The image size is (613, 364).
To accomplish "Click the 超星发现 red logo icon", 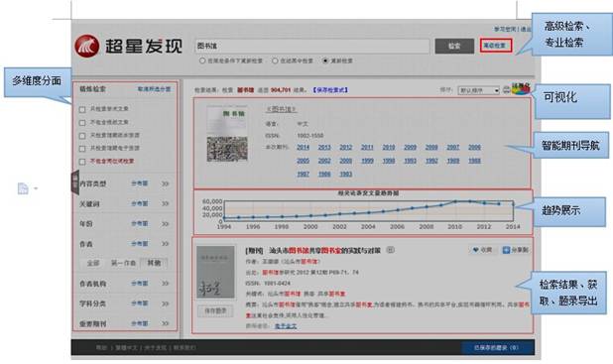I will [x=86, y=47].
